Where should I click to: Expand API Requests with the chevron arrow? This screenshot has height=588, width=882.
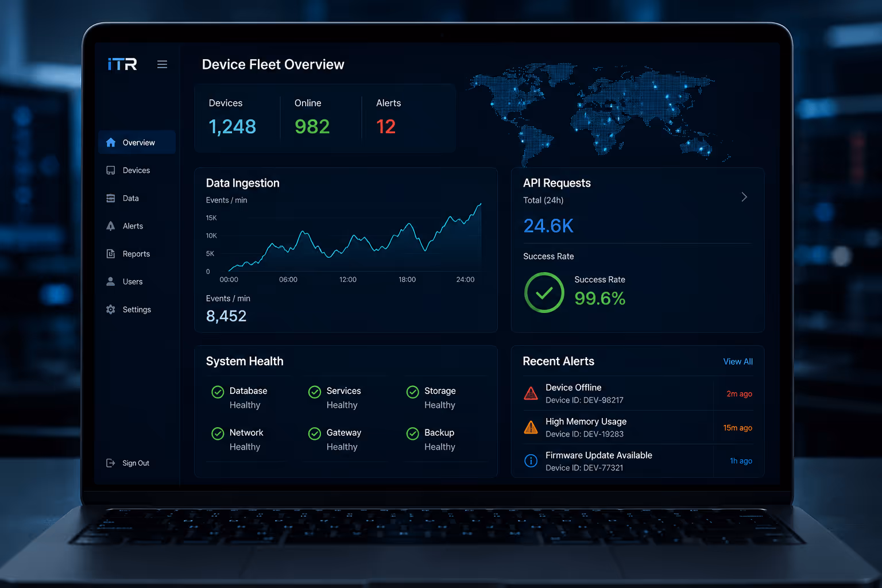click(x=744, y=197)
